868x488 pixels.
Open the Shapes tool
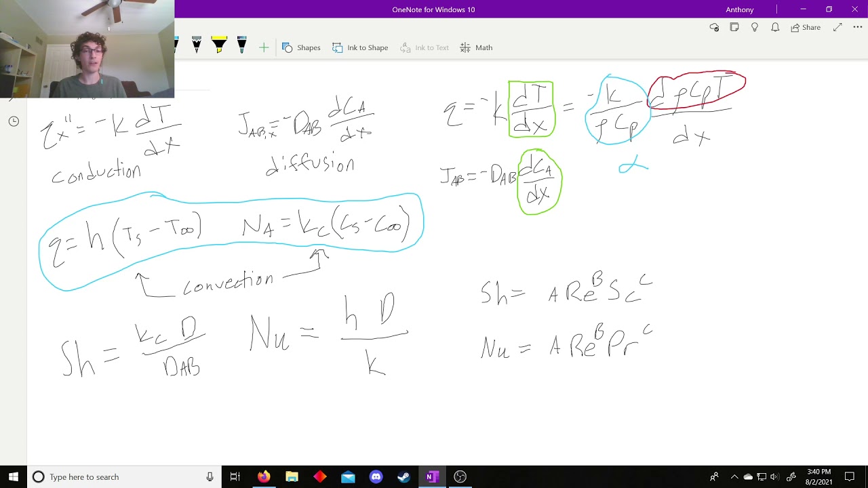coord(301,47)
